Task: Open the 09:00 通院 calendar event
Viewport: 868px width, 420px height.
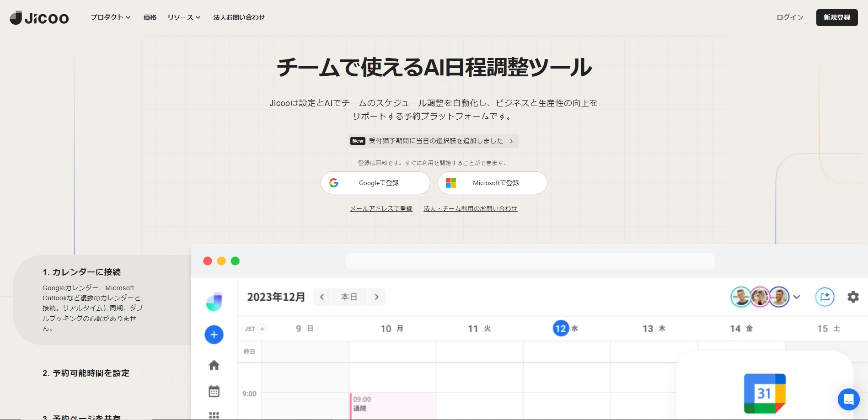Action: (x=392, y=406)
